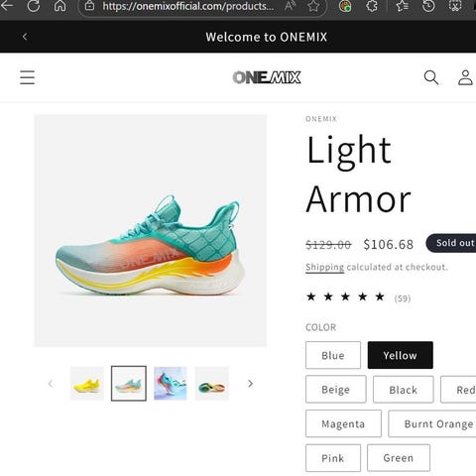Choose the Magenta color option
Screen dimensions: 476x476
tap(343, 423)
